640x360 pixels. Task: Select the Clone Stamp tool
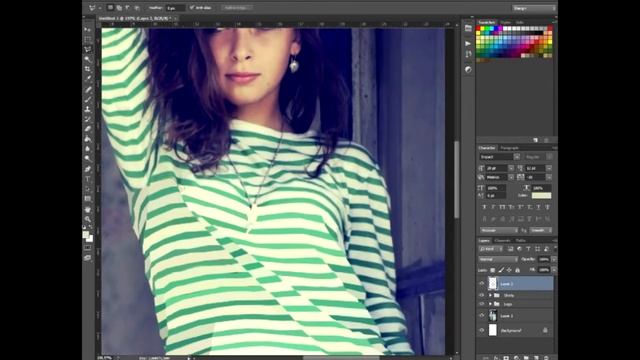[x=88, y=109]
